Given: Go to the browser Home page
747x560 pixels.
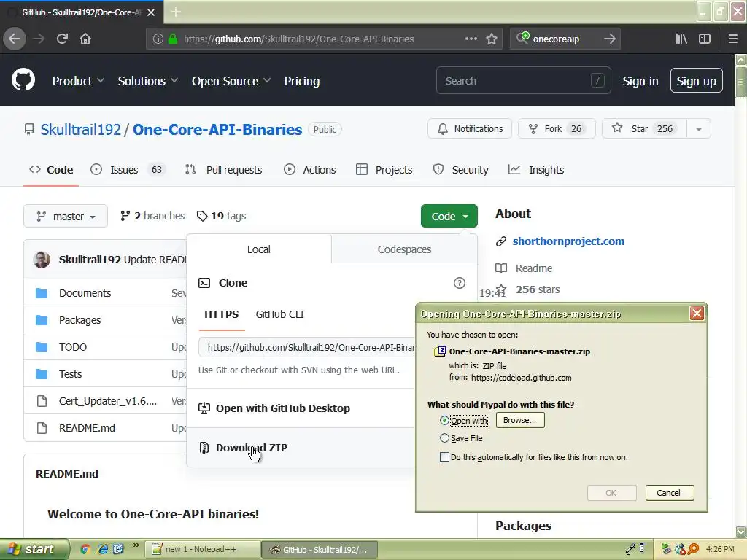Looking at the screenshot, I should 85,39.
